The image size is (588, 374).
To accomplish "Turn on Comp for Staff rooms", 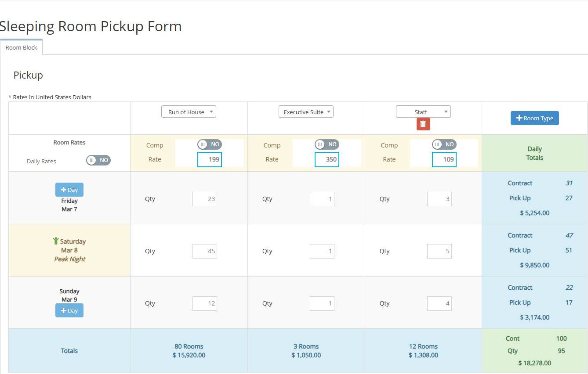I will (444, 144).
